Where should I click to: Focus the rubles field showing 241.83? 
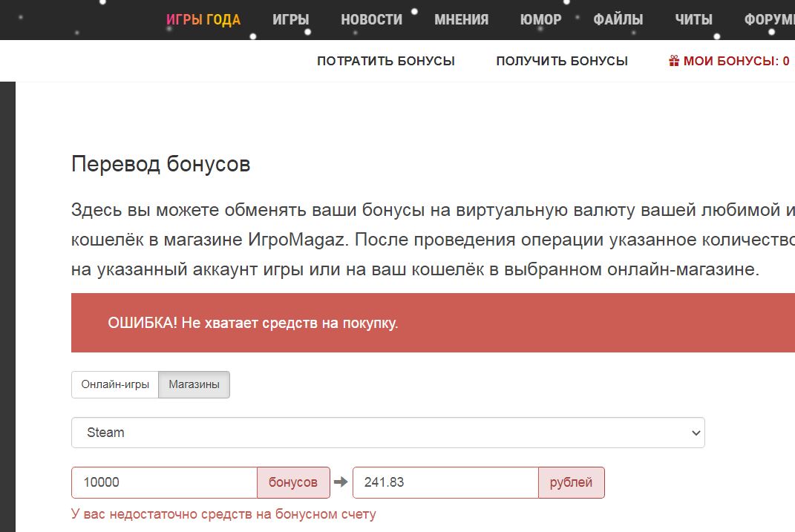[x=445, y=482]
